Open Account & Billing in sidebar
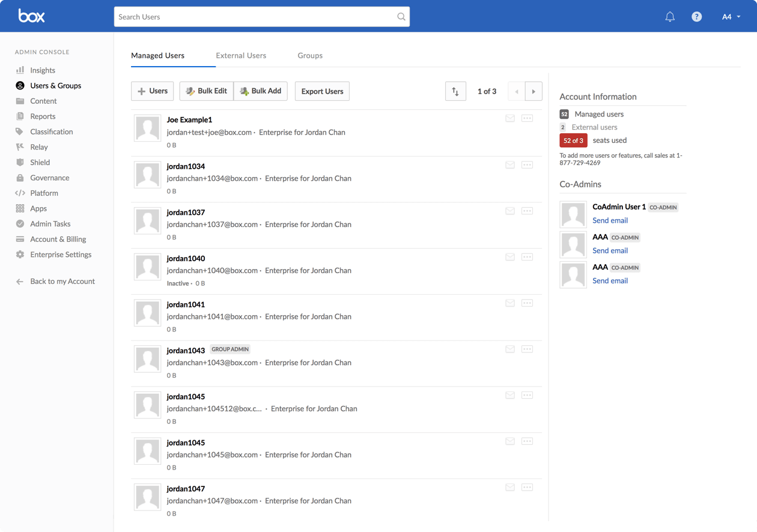This screenshot has width=757, height=532. tap(58, 239)
